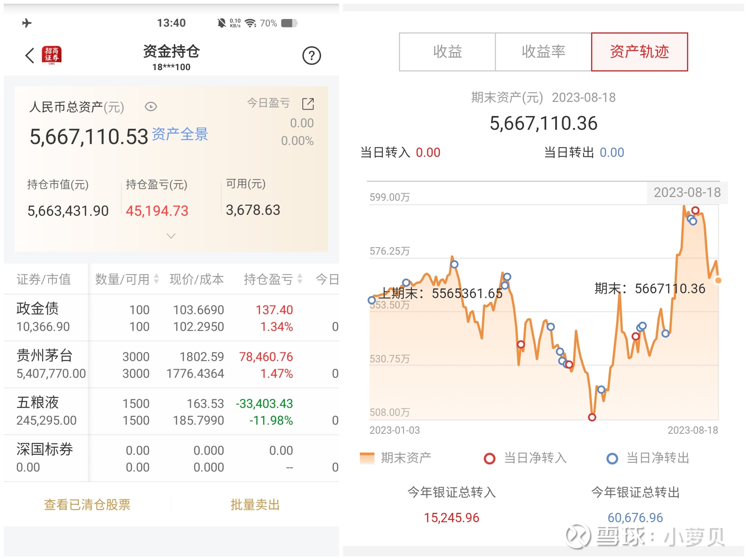Tap the back arrow icon
748x560 pixels.
30,56
